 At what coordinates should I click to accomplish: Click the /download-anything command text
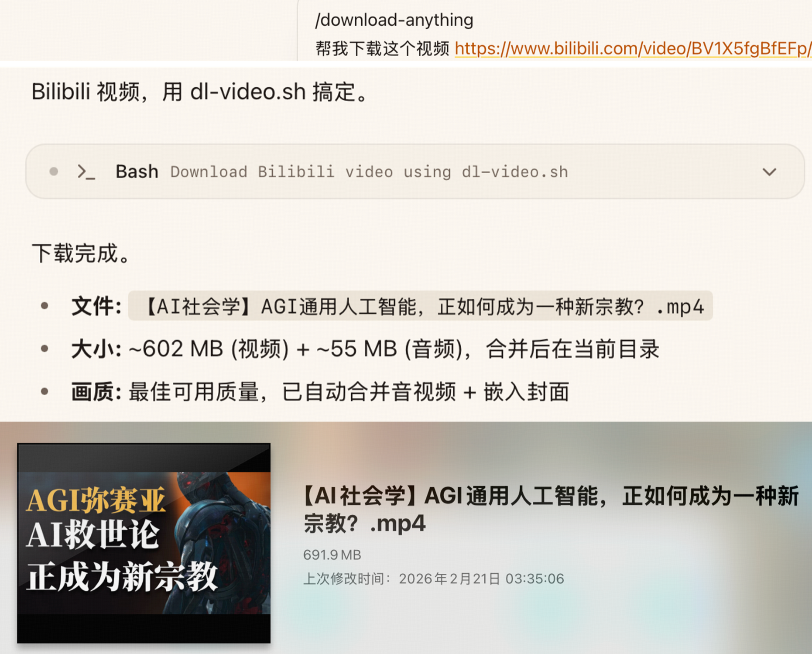(394, 20)
